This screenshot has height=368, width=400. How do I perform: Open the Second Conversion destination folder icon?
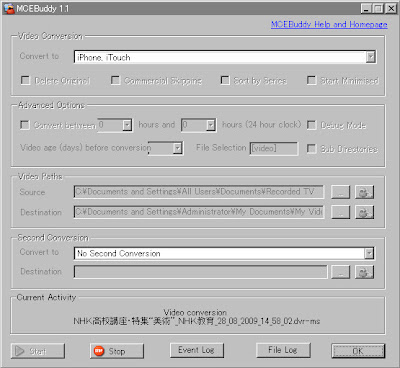point(364,272)
